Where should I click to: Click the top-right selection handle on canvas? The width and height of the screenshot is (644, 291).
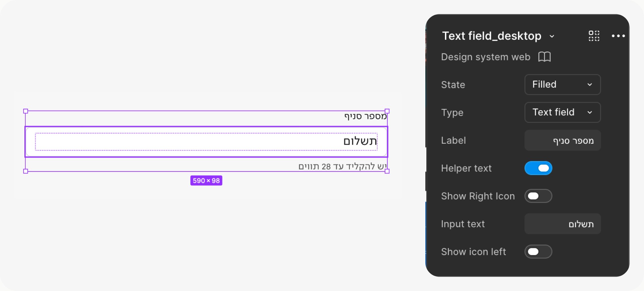(387, 111)
